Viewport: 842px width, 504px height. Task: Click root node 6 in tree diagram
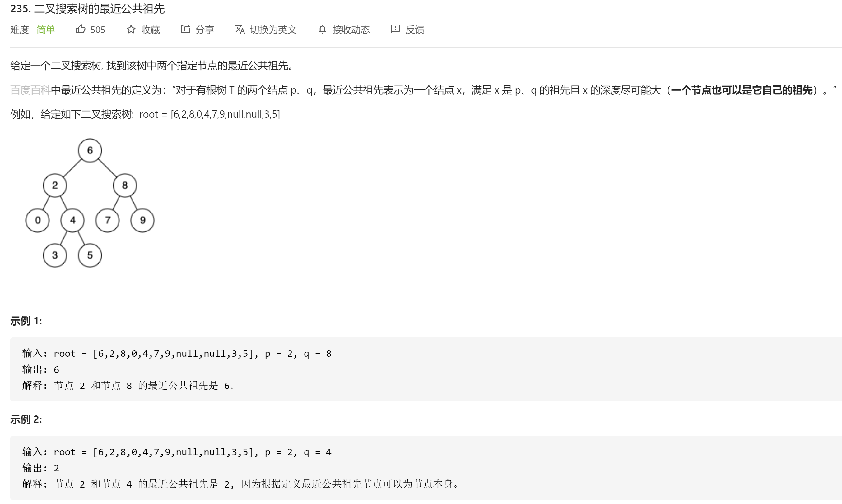point(90,150)
